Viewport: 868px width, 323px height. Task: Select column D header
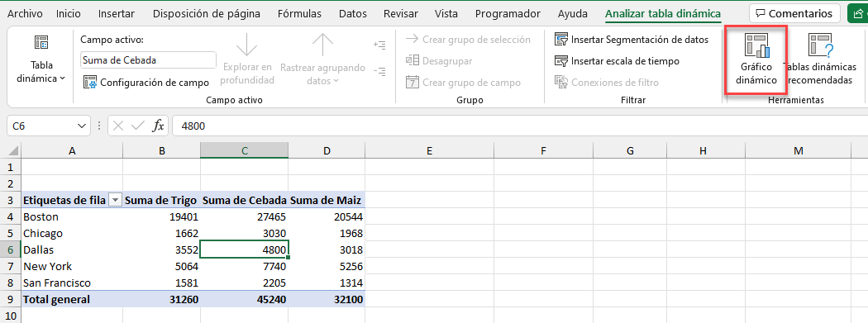pos(327,150)
